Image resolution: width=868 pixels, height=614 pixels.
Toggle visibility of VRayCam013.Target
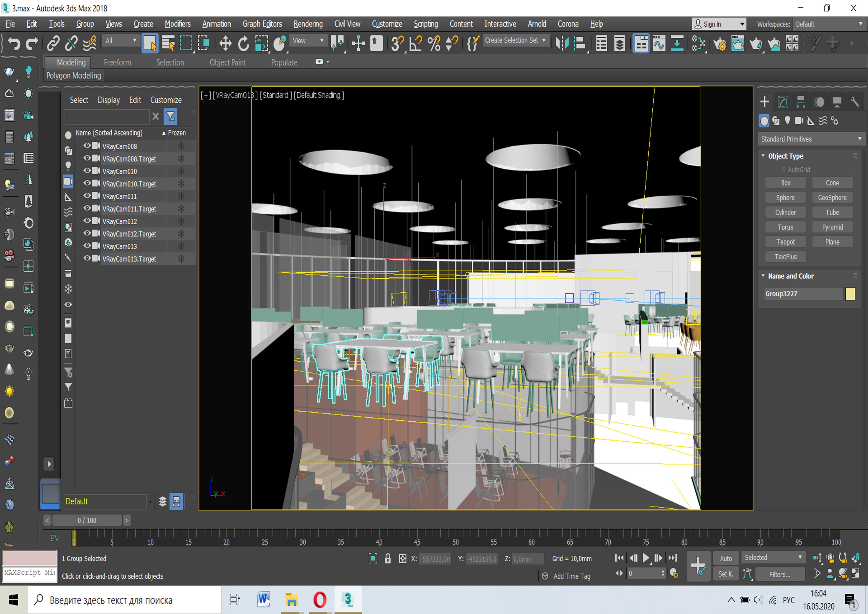point(87,258)
